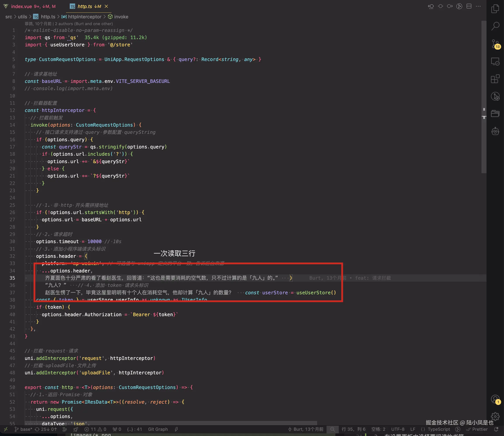Open the Remote Explorer icon
504x436 pixels.
click(495, 62)
